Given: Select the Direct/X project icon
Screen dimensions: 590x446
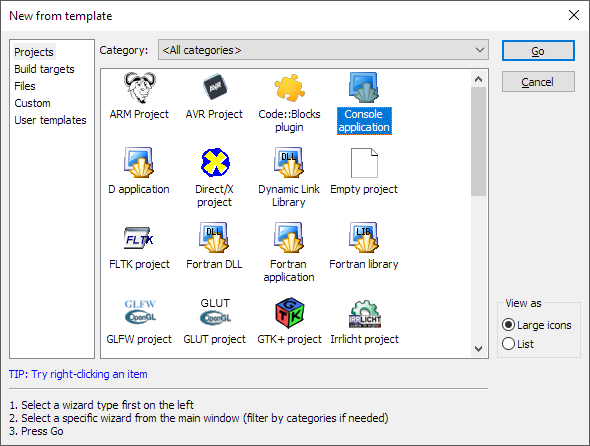Looking at the screenshot, I should pyautogui.click(x=215, y=163).
